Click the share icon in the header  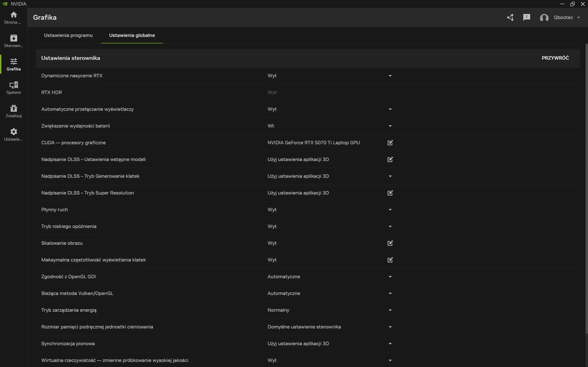tap(510, 17)
